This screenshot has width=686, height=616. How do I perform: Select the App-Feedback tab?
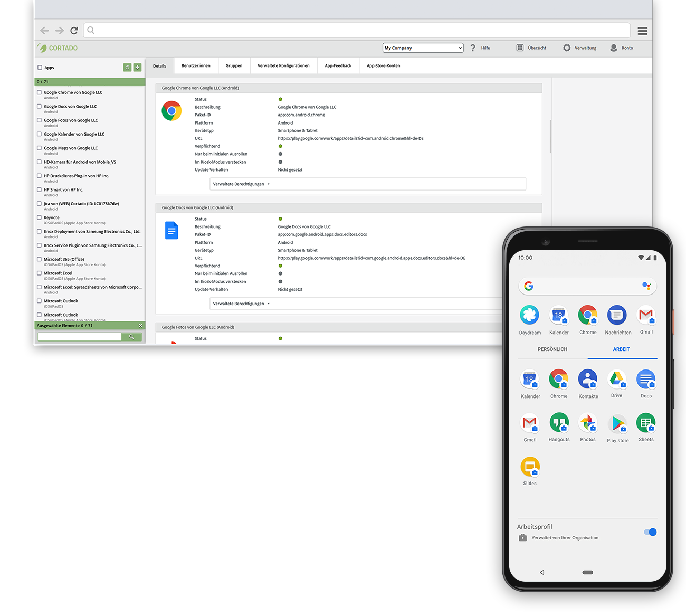[x=338, y=66]
